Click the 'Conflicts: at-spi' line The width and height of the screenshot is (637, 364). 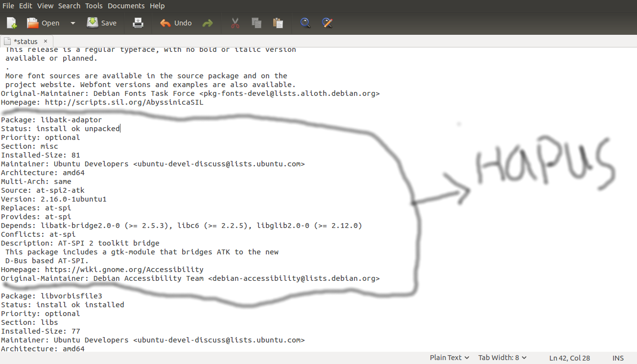[x=38, y=234]
